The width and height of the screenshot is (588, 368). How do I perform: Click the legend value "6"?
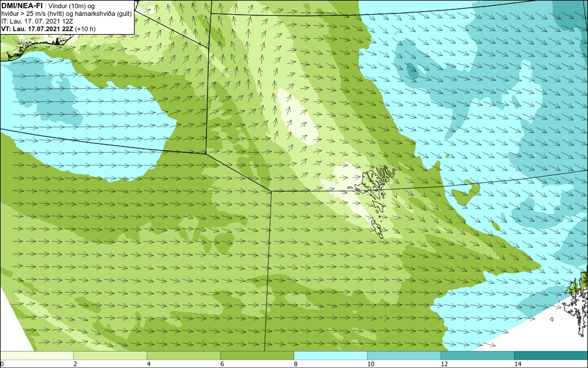(222, 364)
